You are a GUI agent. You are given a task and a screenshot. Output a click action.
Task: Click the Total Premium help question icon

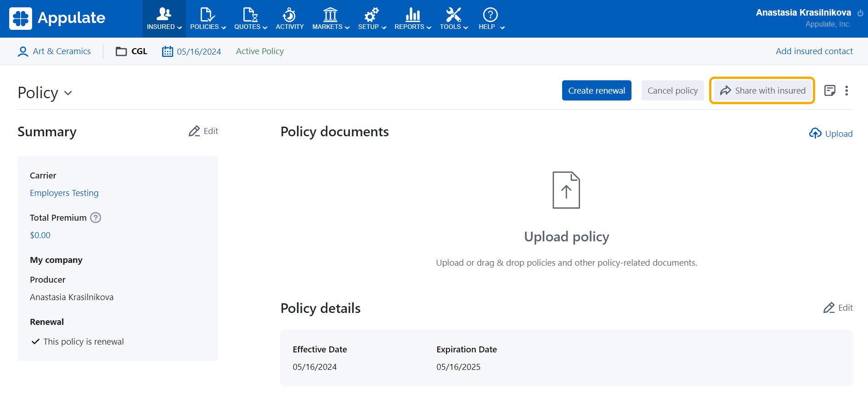96,217
